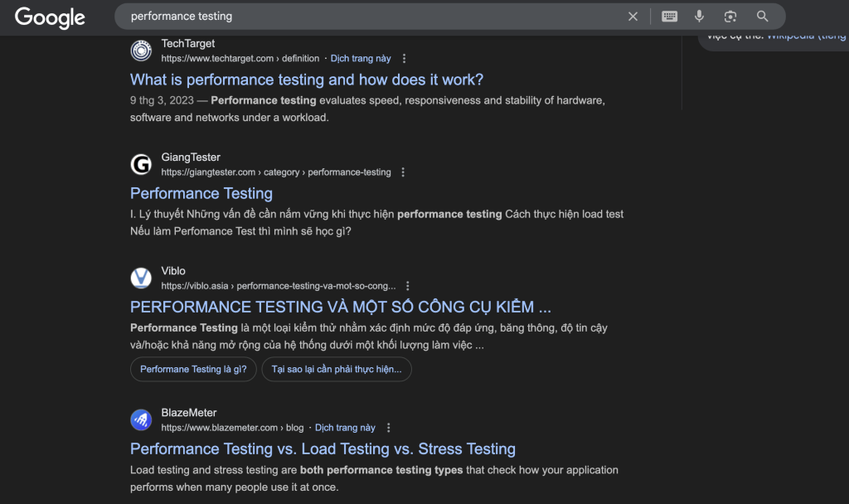Open the BlazeMeter result's three-dot menu
This screenshot has width=849, height=504.
(389, 428)
